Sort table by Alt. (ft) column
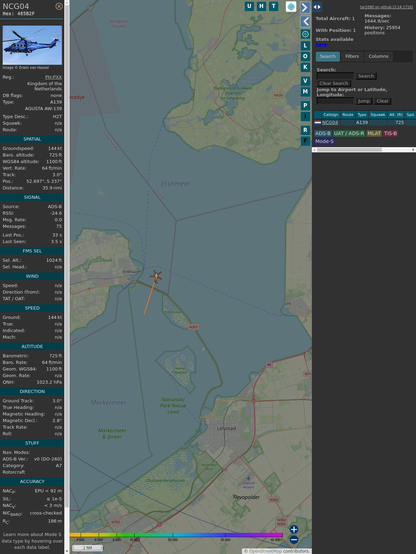 pos(396,115)
